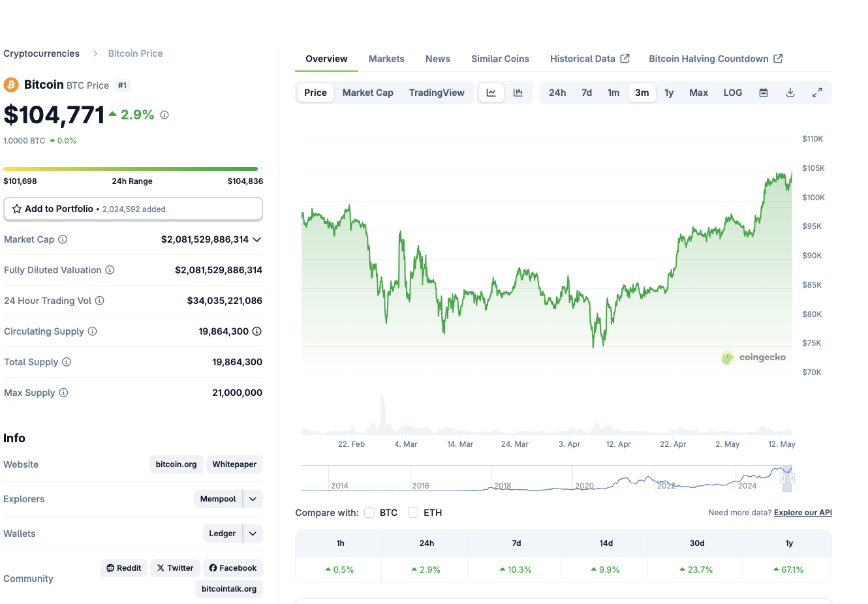Open 24 Hour Trading Vol info icon
The image size is (868, 604).
click(100, 301)
